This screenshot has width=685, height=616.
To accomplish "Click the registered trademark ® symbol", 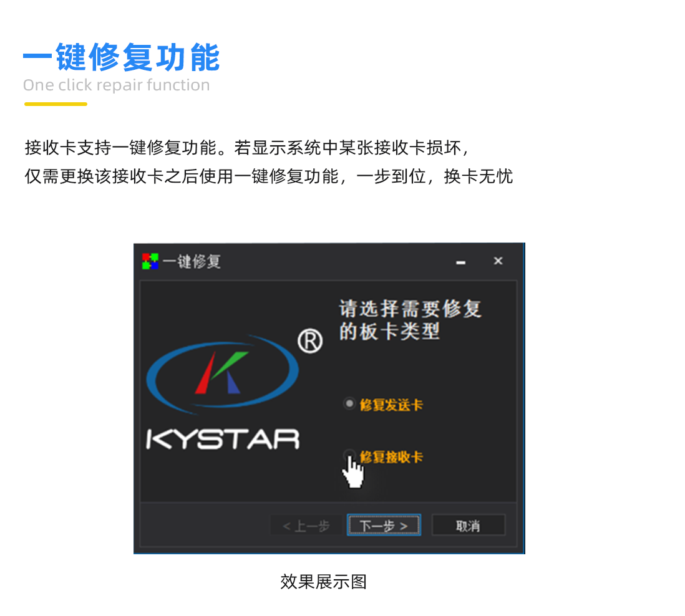I will (310, 342).
